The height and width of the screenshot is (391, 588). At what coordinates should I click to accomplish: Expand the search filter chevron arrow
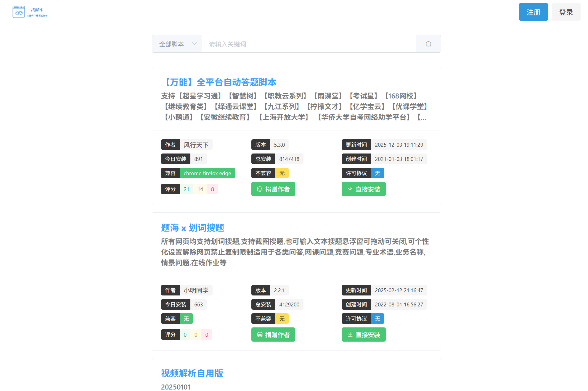click(x=194, y=44)
